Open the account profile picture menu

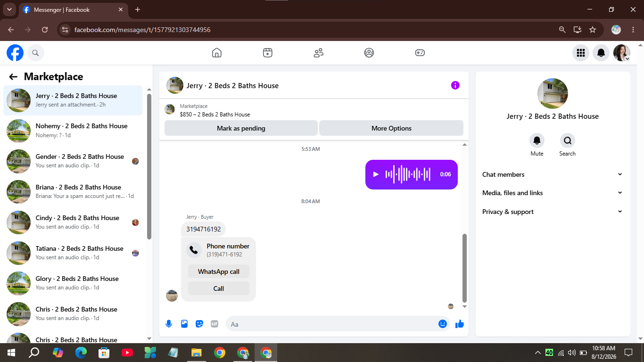point(621,53)
